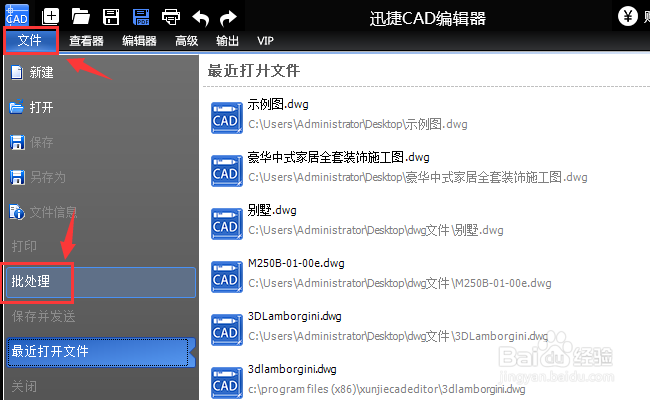650x400 pixels.
Task: Print with the printer toolbar icon
Action: [171, 17]
